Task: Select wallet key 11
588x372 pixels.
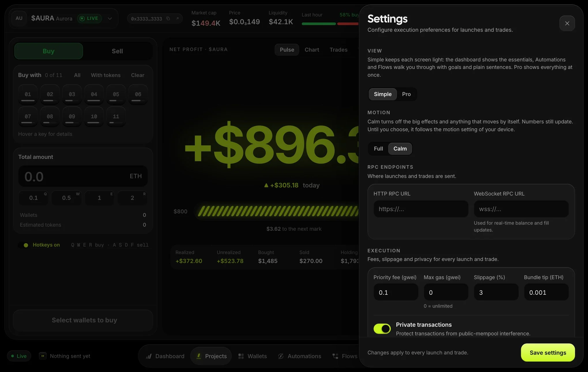Action: click(x=116, y=117)
